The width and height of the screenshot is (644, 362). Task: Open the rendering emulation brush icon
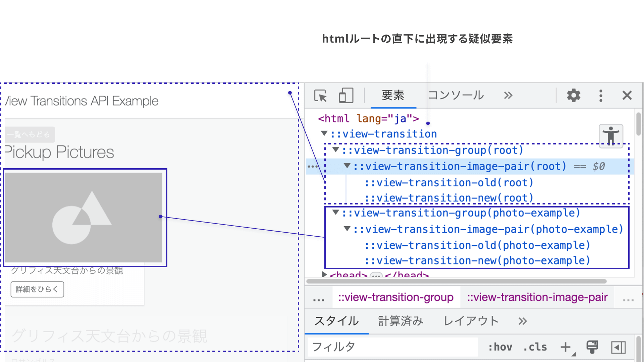click(592, 347)
